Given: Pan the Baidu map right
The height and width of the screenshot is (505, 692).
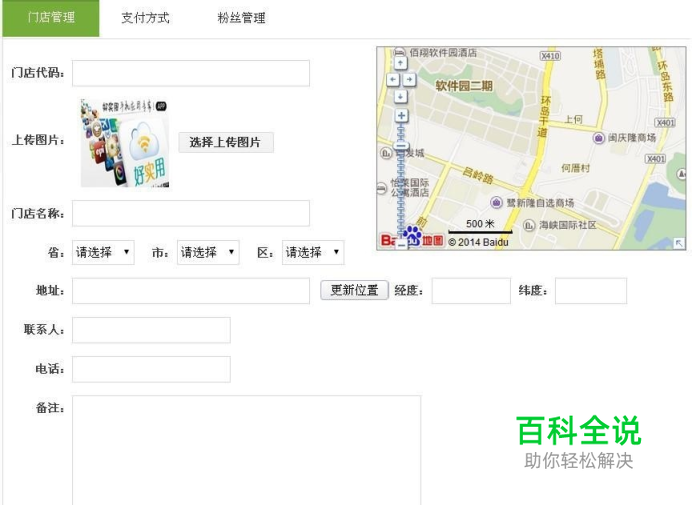Looking at the screenshot, I should click(409, 79).
